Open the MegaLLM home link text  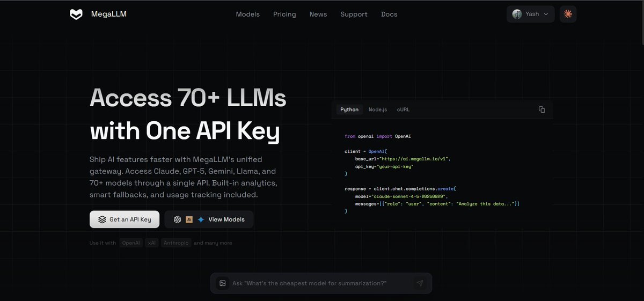[x=109, y=14]
